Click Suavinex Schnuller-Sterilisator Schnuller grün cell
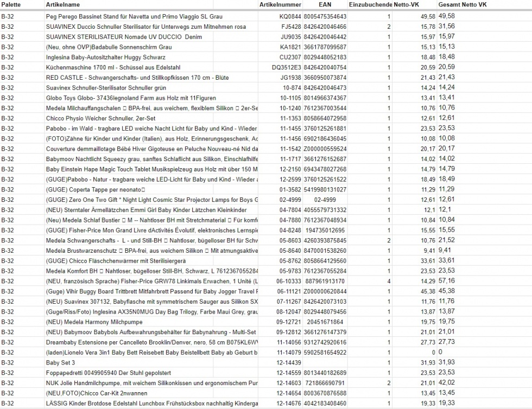The height and width of the screenshot is (409, 532). (x=106, y=88)
